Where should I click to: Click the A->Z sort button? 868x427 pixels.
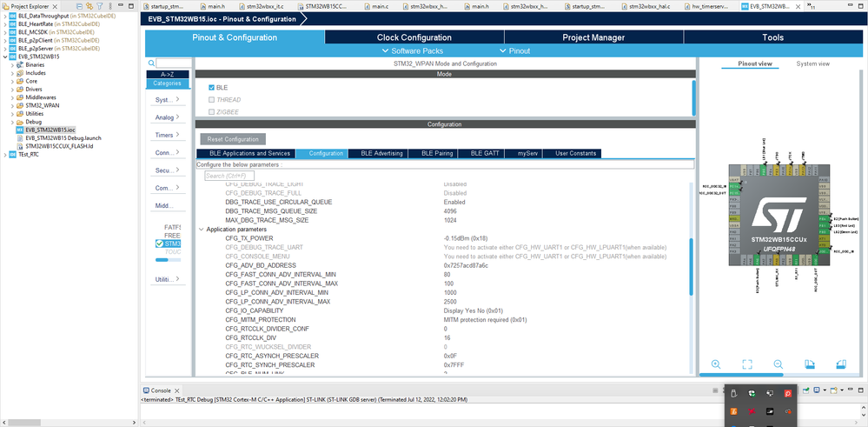click(x=168, y=74)
